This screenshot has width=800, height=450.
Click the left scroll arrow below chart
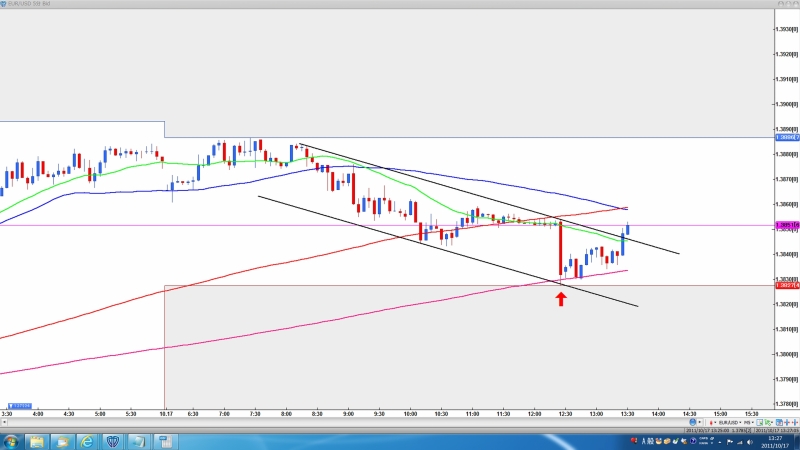click(x=4, y=422)
